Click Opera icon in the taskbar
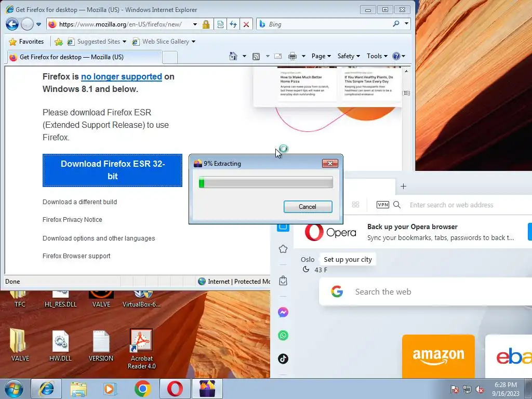 [175, 389]
